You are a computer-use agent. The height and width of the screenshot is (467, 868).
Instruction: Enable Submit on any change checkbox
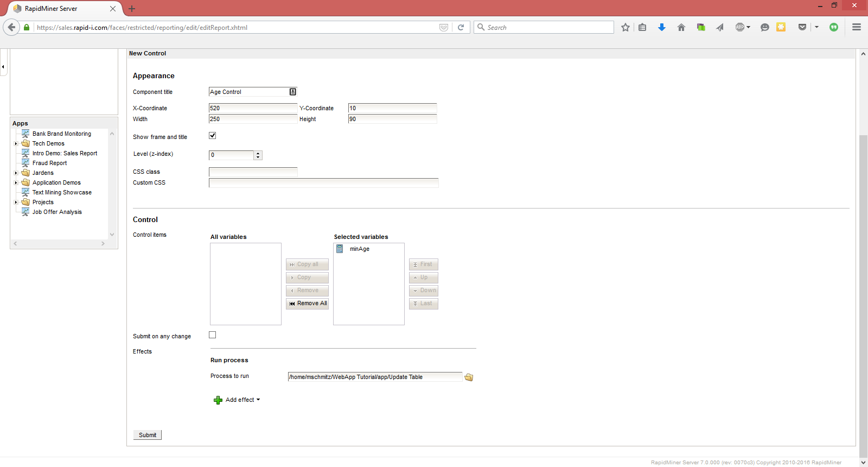pyautogui.click(x=213, y=335)
